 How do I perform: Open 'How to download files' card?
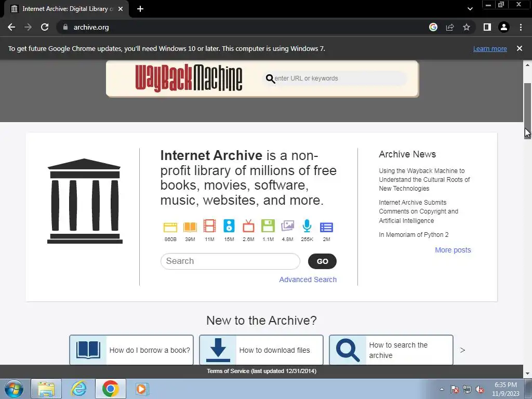pos(261,350)
